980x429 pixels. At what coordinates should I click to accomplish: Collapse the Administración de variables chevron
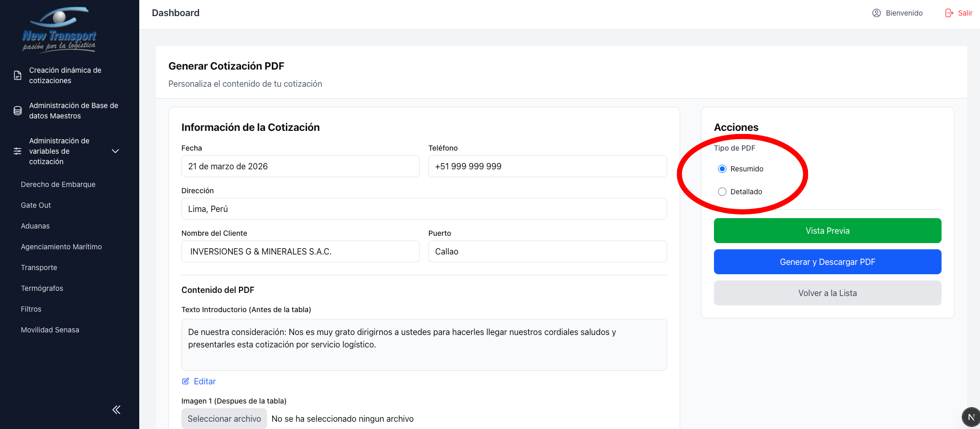(115, 151)
